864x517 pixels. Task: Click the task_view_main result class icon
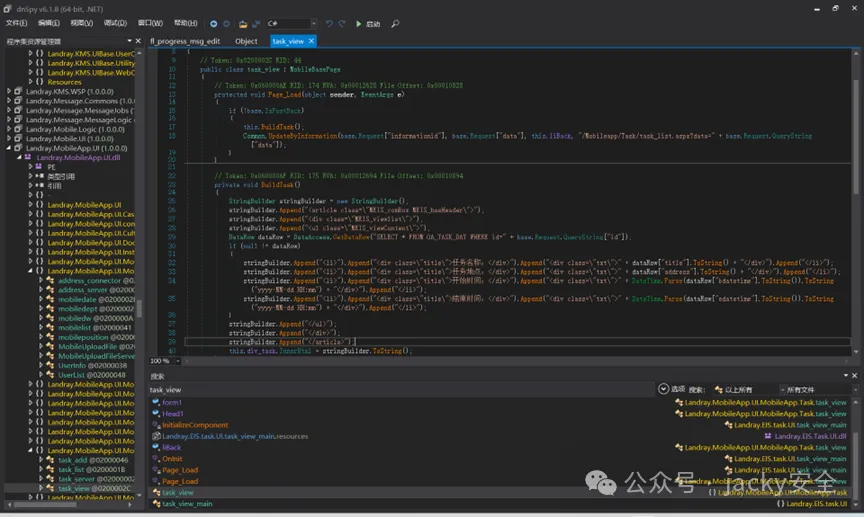[x=156, y=504]
